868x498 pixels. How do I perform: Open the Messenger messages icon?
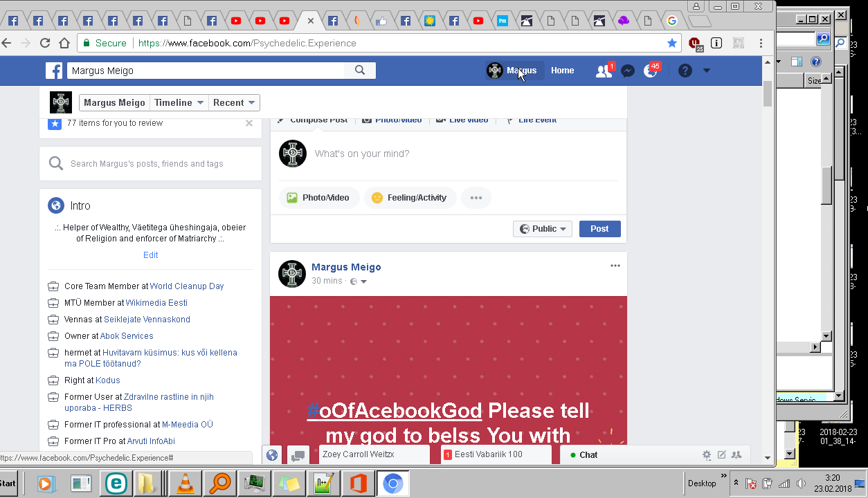click(x=628, y=71)
